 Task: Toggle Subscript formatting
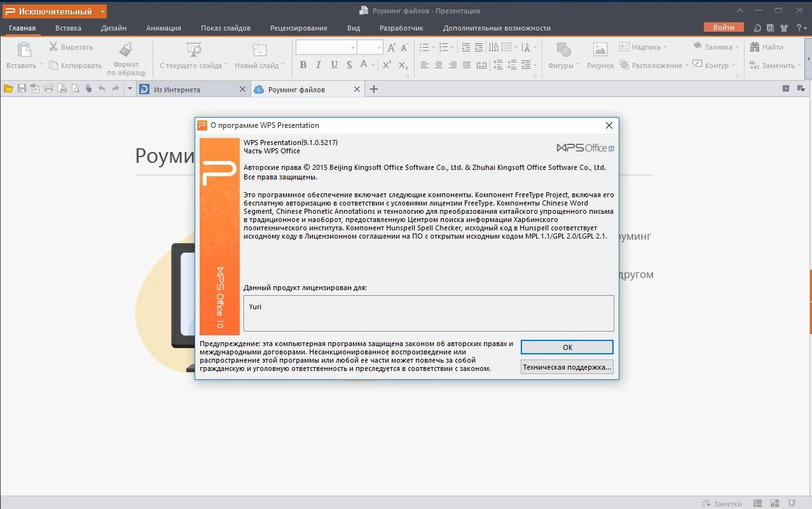[x=403, y=65]
